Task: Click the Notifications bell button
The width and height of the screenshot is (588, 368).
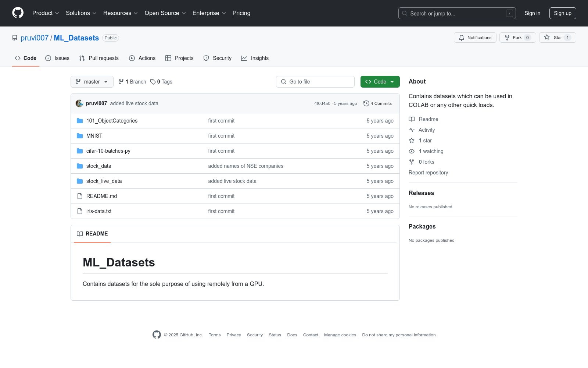Action: 475,38
